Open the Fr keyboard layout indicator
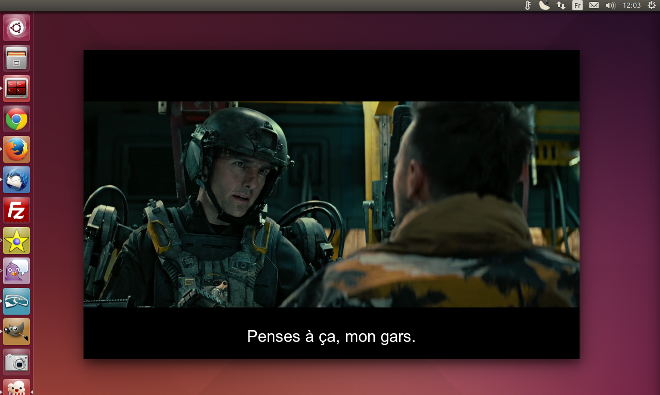Image resolution: width=660 pixels, height=395 pixels. (x=578, y=5)
